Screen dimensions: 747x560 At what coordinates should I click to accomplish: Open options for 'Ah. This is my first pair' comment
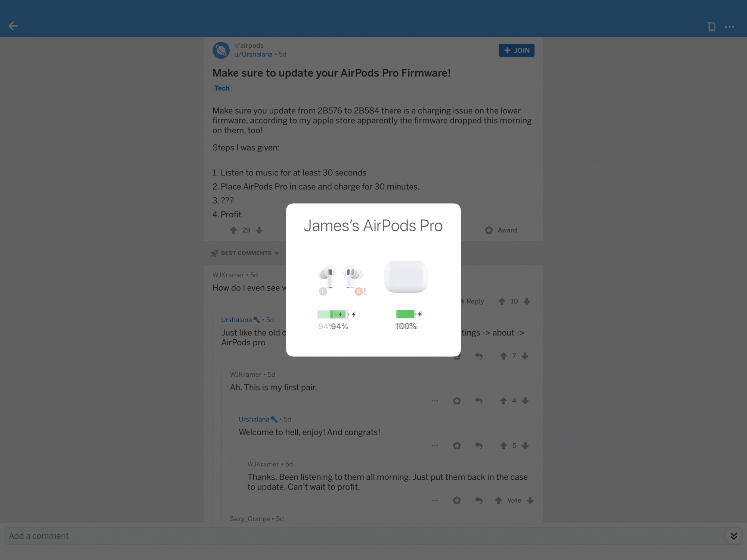[435, 401]
